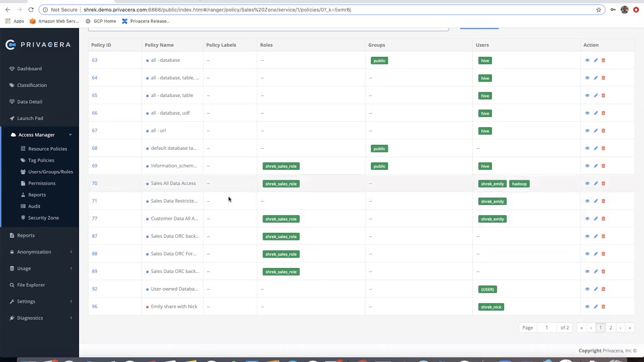Delete policy 96 using the trash icon
The image size is (644, 362).
tap(603, 307)
